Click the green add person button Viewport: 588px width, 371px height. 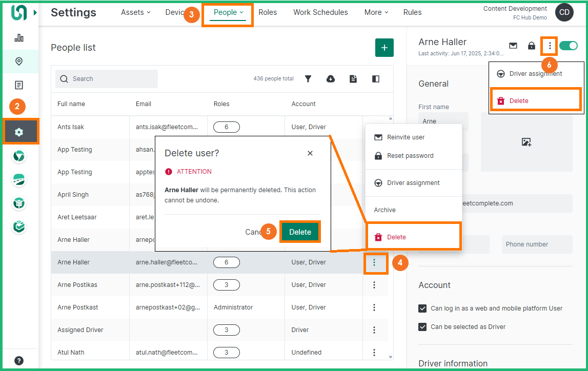(x=384, y=48)
